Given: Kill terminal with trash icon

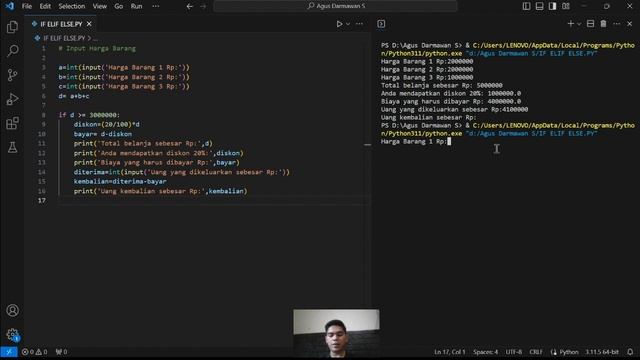Looking at the screenshot, I should pyautogui.click(x=603, y=24).
